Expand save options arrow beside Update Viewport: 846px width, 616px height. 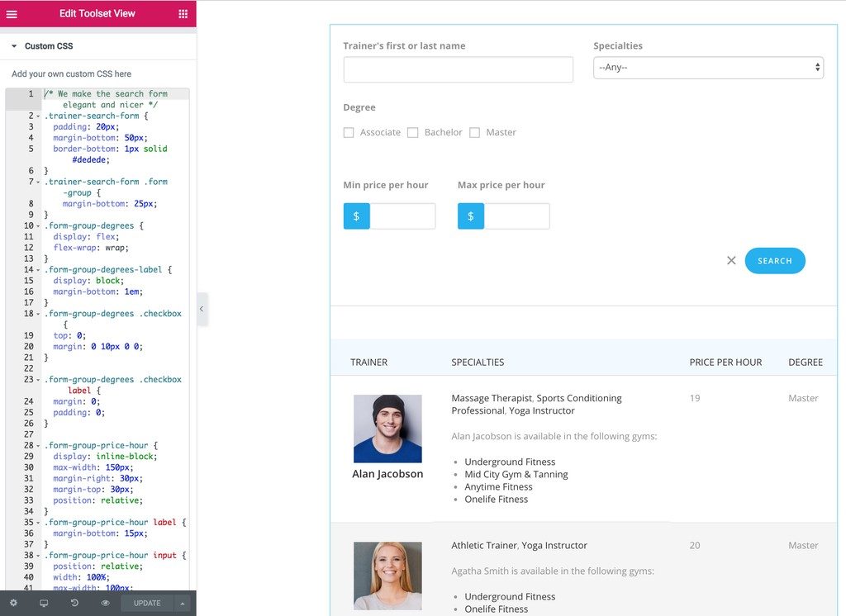pyautogui.click(x=182, y=604)
